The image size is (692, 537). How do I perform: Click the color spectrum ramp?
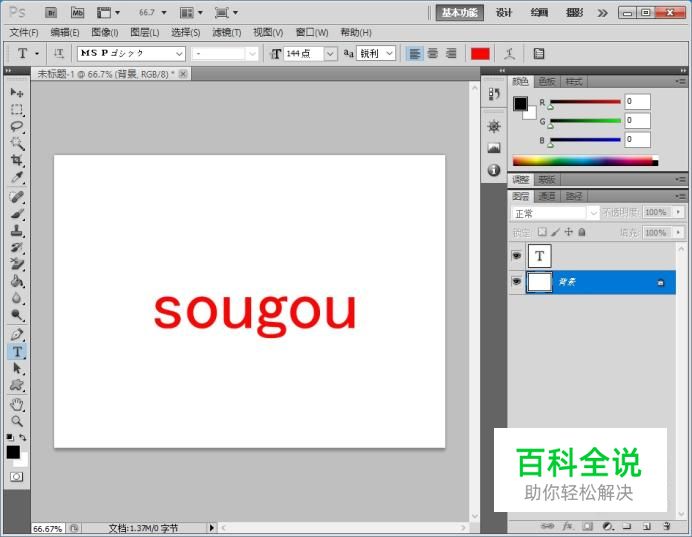[585, 161]
